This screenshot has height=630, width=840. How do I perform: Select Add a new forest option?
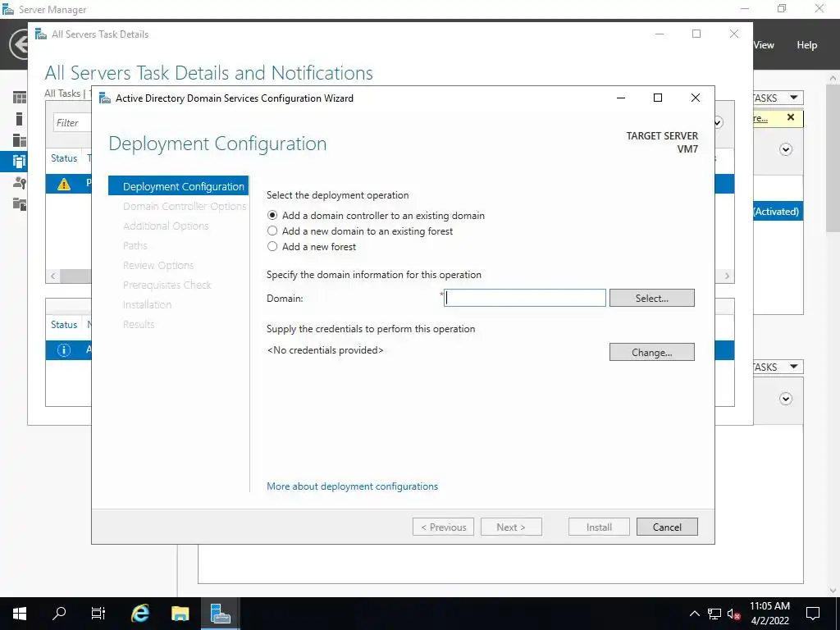pyautogui.click(x=272, y=246)
